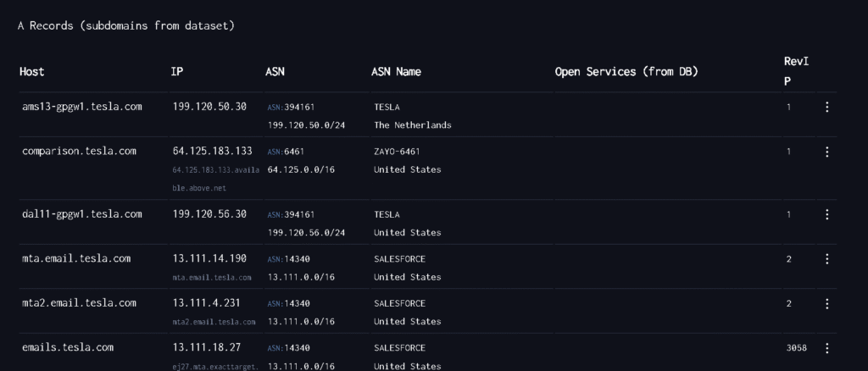Select host dal11-gpgw1.tesla.com
The width and height of the screenshot is (868, 371).
click(x=82, y=214)
